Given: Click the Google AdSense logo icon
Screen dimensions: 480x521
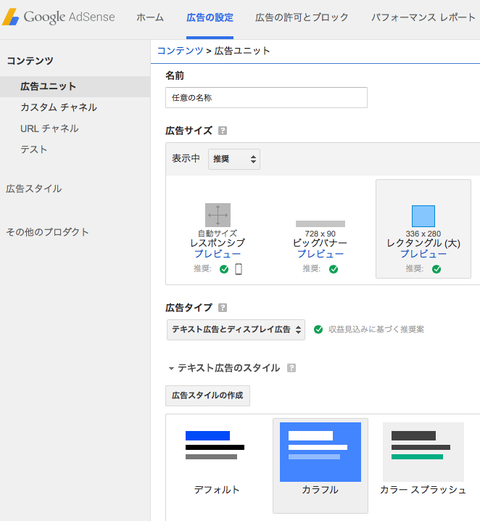Looking at the screenshot, I should click(x=11, y=17).
